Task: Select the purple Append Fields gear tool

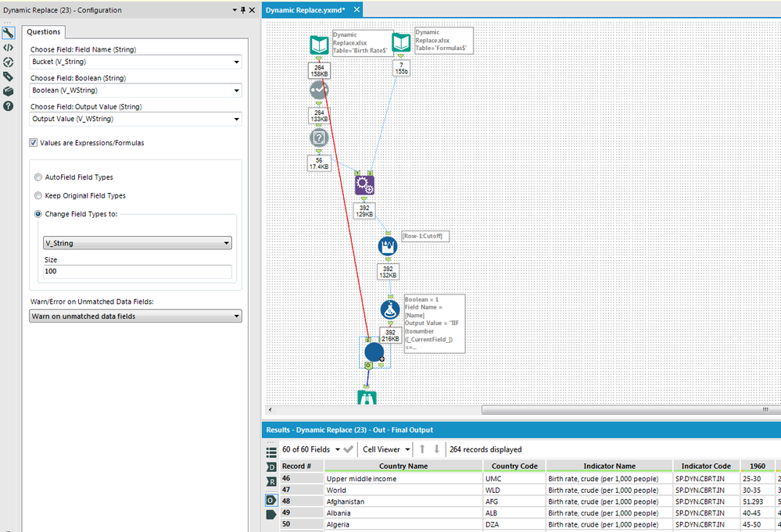Action: click(x=364, y=185)
